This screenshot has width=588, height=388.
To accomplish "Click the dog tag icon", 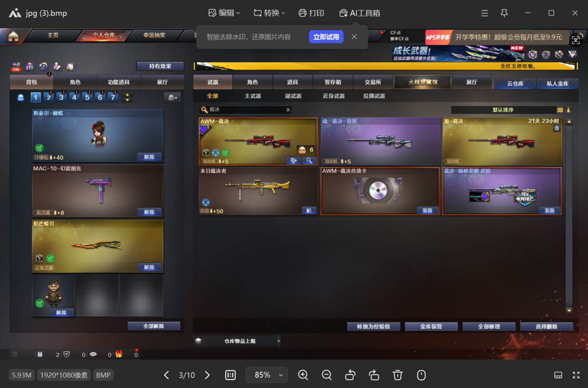I will (70, 66).
